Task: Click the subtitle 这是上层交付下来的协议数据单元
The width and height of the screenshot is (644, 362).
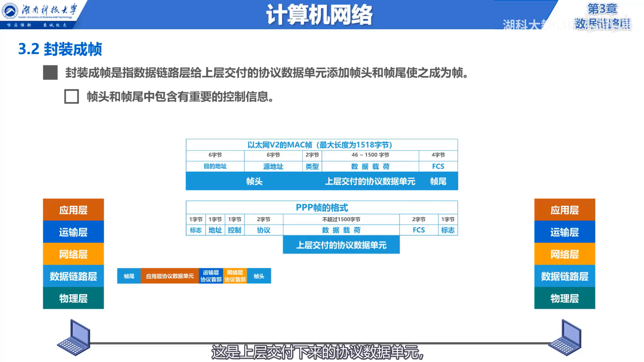Action: coord(318,352)
